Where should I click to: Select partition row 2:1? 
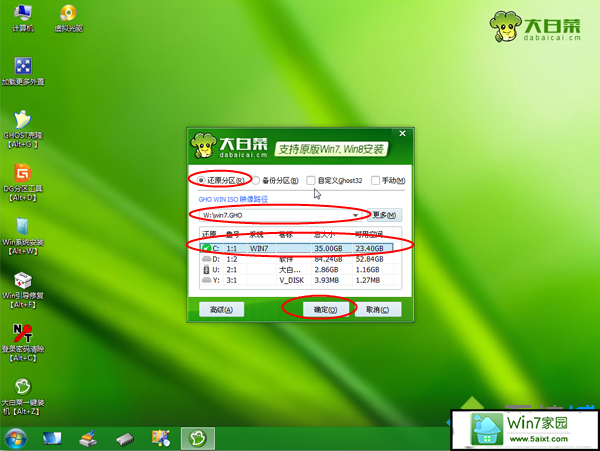coord(300,270)
